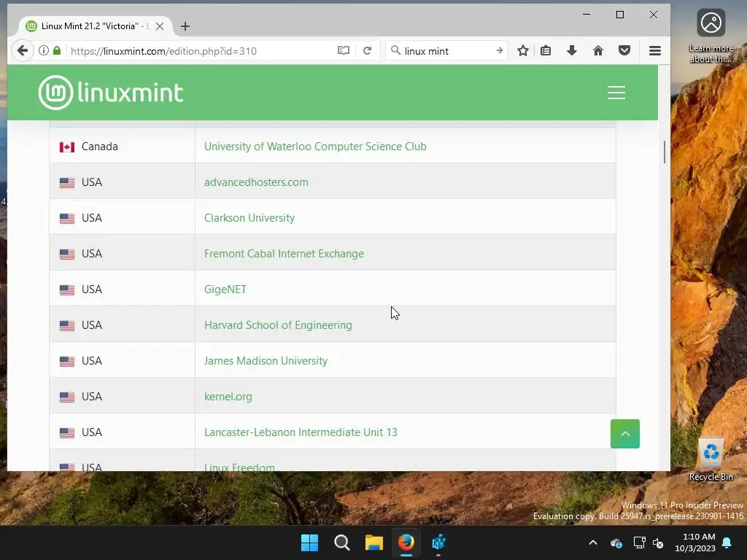Show hidden system tray icons chevron
Viewport: 747px width, 560px height.
(x=593, y=542)
